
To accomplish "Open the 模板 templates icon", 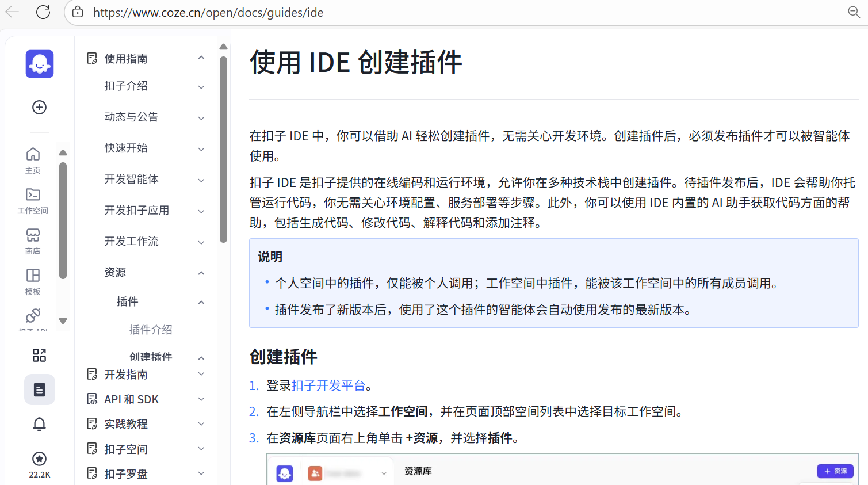I will pyautogui.click(x=33, y=275).
